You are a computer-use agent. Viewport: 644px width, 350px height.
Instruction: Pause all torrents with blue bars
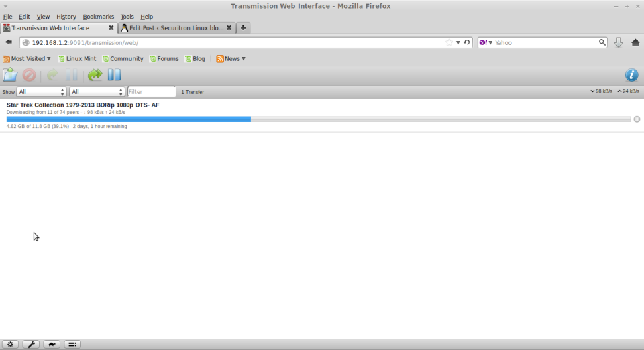coord(114,74)
